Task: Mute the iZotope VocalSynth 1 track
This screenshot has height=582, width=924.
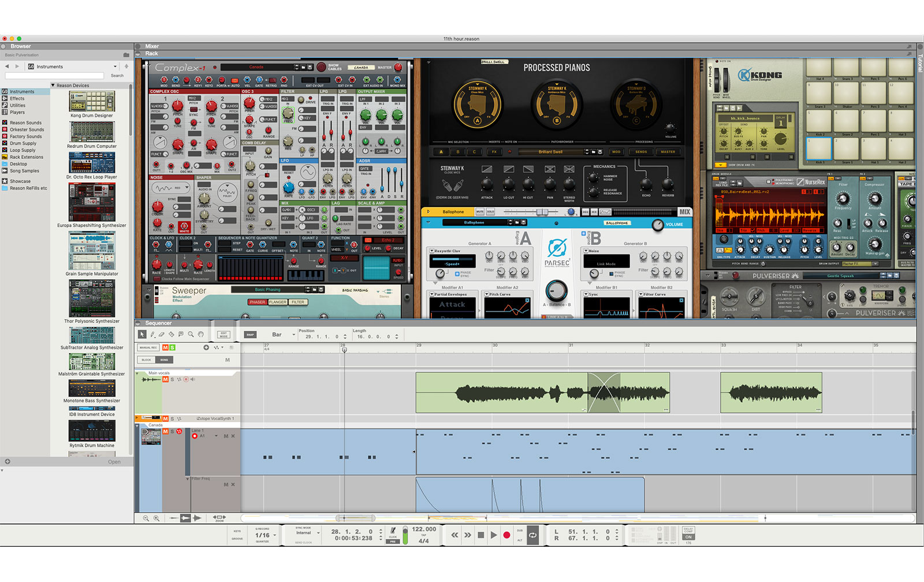Action: pyautogui.click(x=165, y=418)
